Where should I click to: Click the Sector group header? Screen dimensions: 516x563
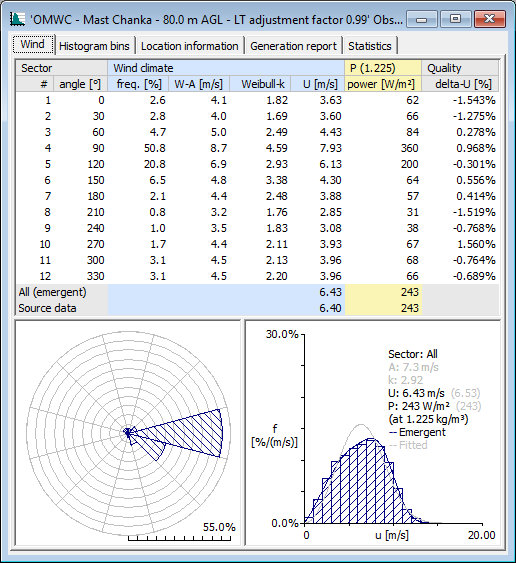61,68
